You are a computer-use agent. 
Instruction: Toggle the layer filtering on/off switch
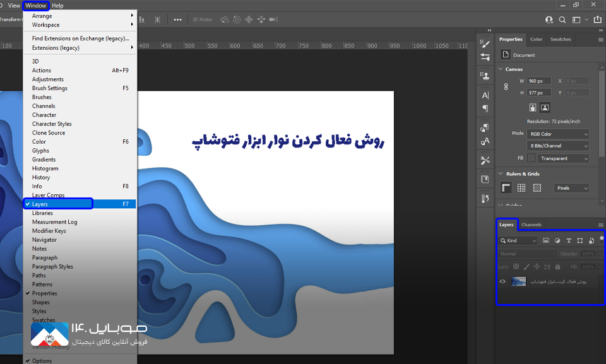602,239
